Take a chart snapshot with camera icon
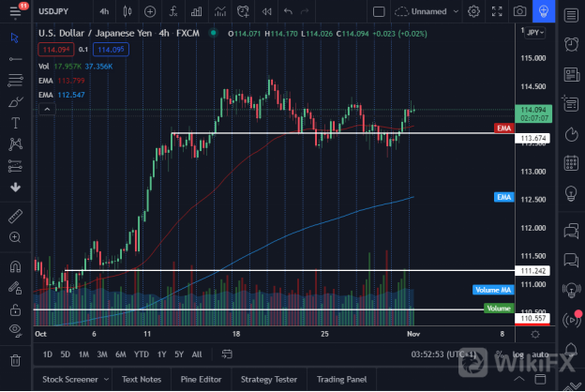The image size is (585, 392). [519, 11]
